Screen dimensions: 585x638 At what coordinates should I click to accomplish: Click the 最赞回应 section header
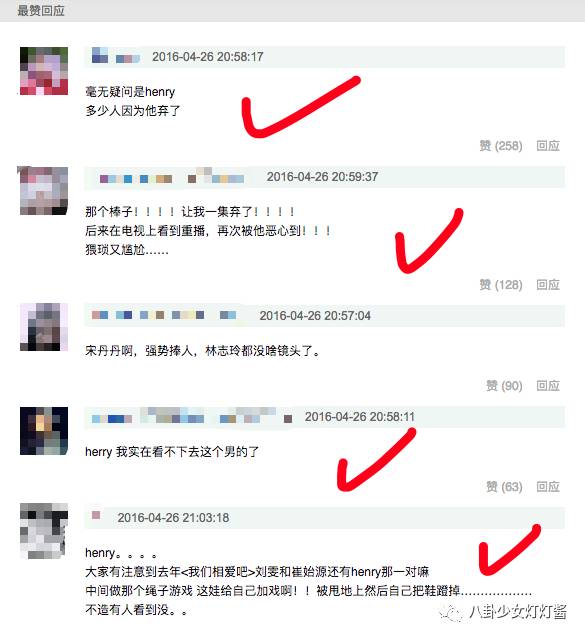41,11
